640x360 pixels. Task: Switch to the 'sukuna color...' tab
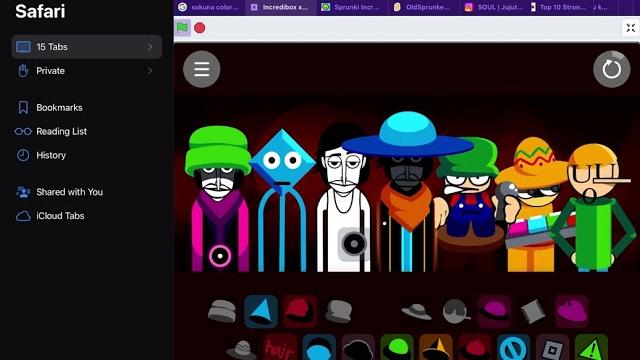209,7
